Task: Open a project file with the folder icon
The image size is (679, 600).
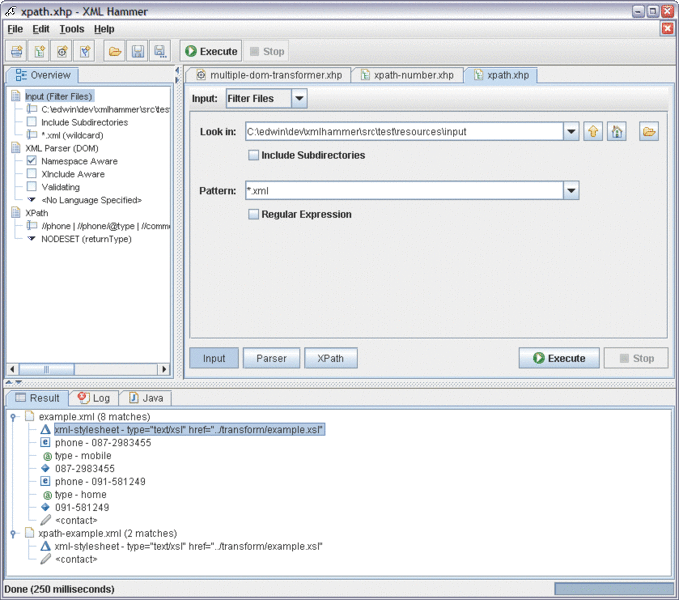Action: (115, 52)
